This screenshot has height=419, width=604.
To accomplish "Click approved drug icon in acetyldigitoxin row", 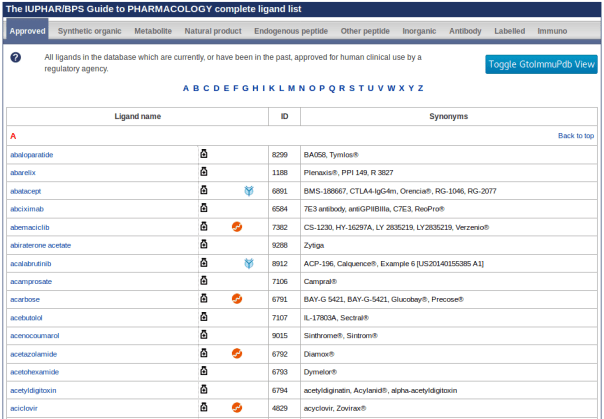I will (204, 389).
